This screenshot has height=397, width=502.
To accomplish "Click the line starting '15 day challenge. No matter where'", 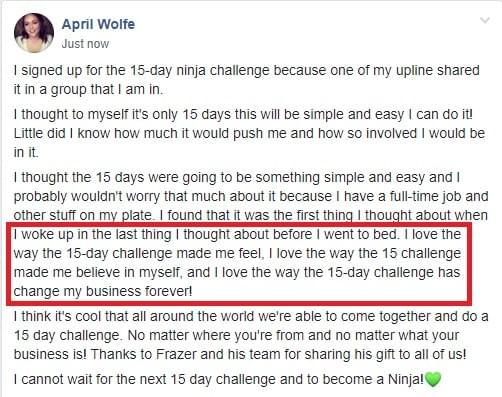I will (x=236, y=335).
